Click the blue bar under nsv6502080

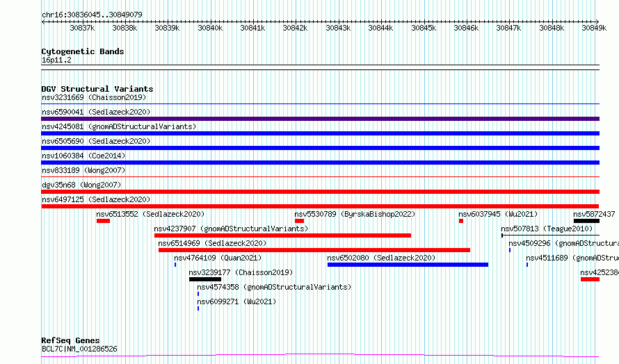[408, 265]
